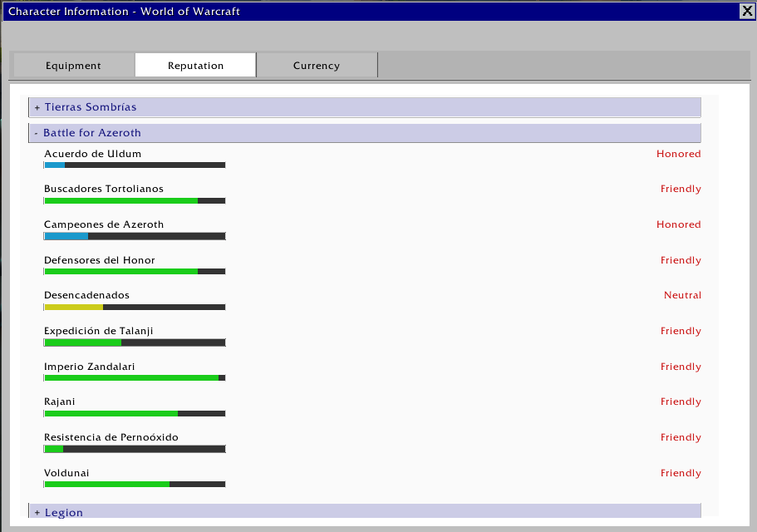The width and height of the screenshot is (757, 532).
Task: Click the Imperio Zandalari faction name
Action: coord(89,367)
